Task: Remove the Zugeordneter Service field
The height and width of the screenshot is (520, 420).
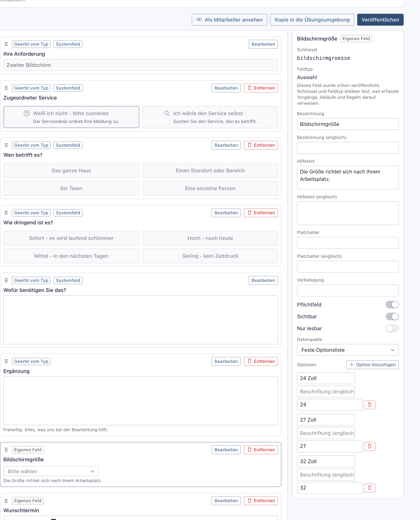Action: [261, 88]
